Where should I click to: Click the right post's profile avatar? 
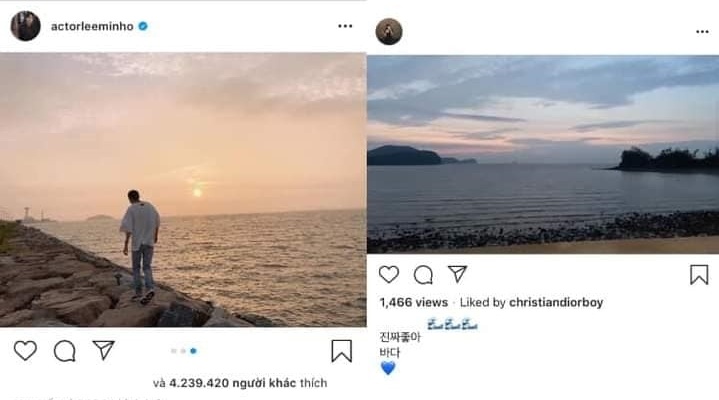pyautogui.click(x=389, y=31)
